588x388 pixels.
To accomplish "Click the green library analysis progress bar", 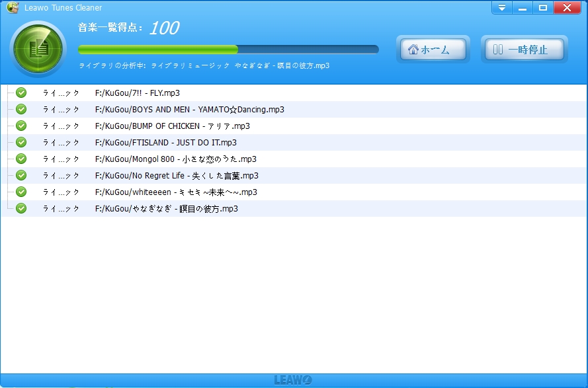I will point(228,50).
